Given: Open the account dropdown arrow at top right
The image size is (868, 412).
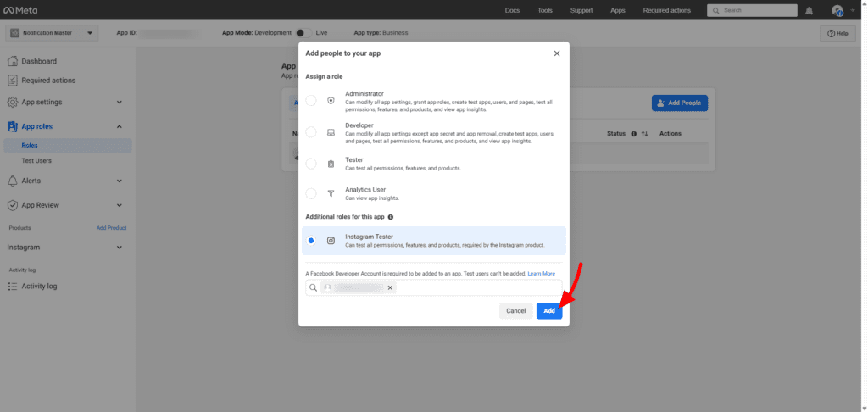Looking at the screenshot, I should coord(853,10).
